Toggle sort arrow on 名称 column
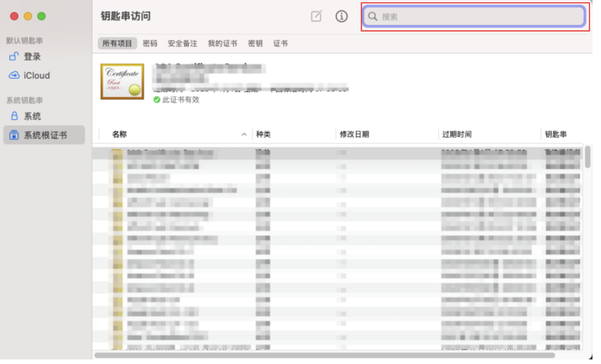The height and width of the screenshot is (364, 601). point(244,134)
